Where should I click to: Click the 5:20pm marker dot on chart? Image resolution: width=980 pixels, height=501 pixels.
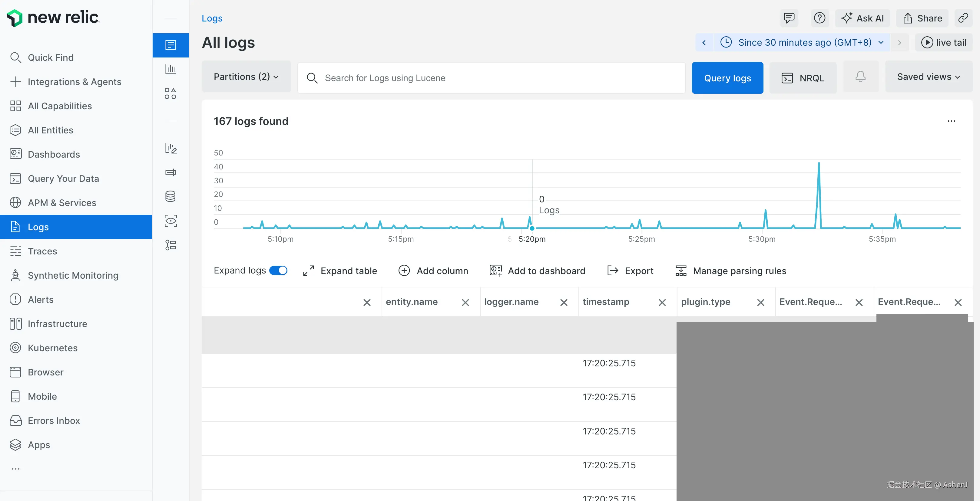(x=532, y=228)
